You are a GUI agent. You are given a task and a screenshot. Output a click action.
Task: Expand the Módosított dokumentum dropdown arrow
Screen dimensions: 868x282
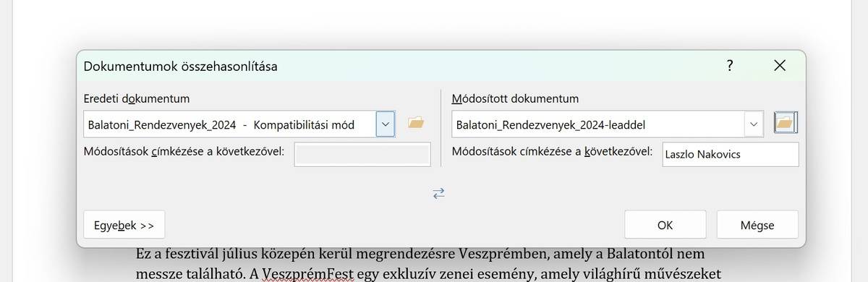754,124
